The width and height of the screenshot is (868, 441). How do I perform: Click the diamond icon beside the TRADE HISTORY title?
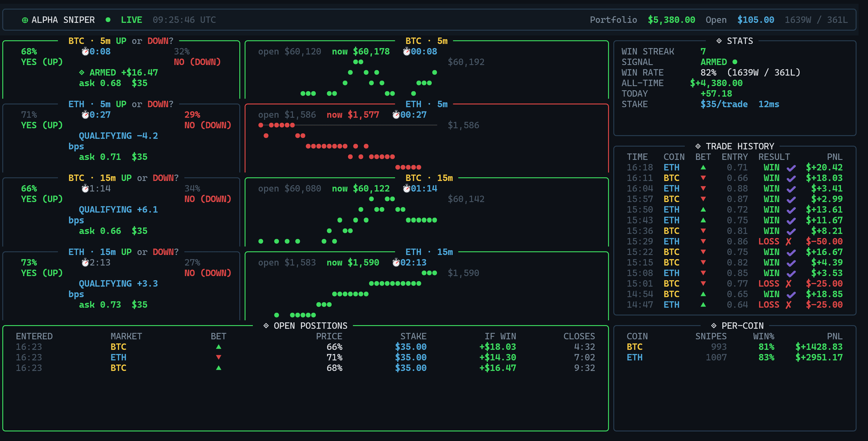coord(698,146)
